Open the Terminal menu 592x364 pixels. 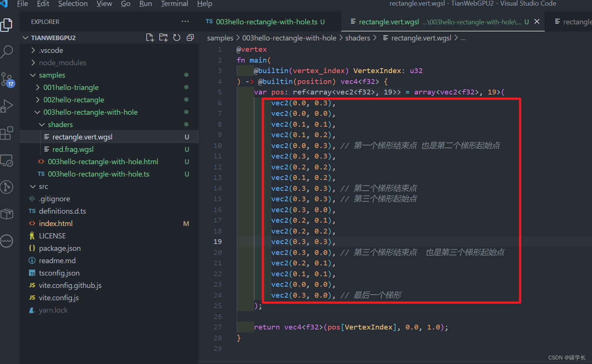tap(174, 4)
